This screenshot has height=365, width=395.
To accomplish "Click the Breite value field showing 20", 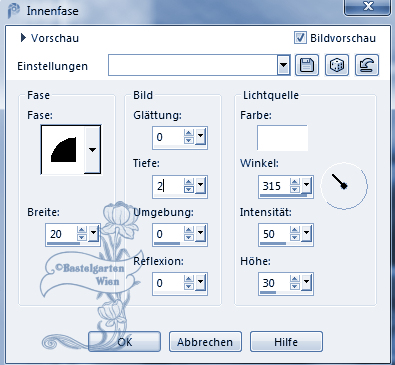I will coord(62,234).
